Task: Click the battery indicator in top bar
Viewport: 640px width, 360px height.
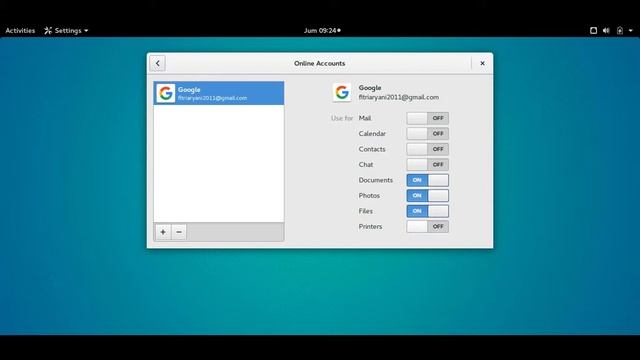Action: pyautogui.click(x=620, y=31)
